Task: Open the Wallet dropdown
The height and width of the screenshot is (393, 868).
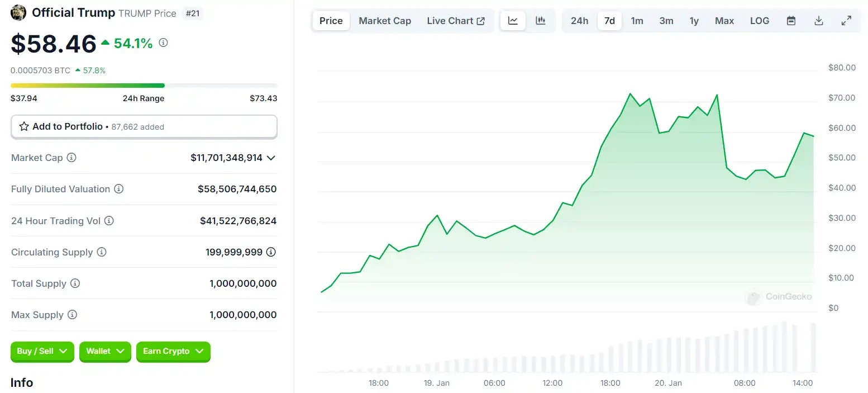Action: point(105,352)
